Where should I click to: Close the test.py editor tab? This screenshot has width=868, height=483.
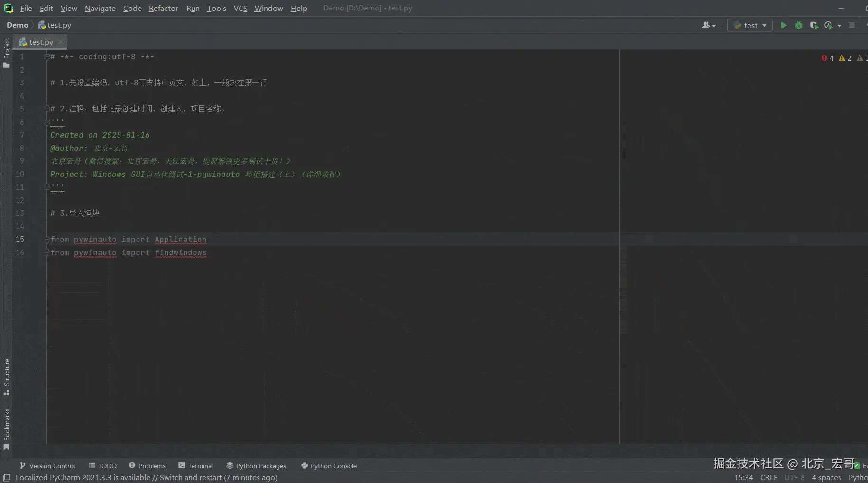tap(60, 42)
